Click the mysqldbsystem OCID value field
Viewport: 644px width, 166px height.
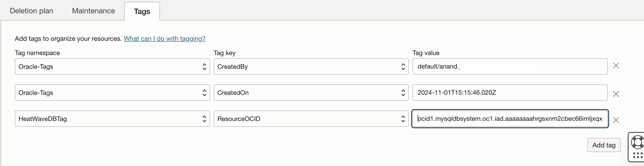(x=509, y=118)
